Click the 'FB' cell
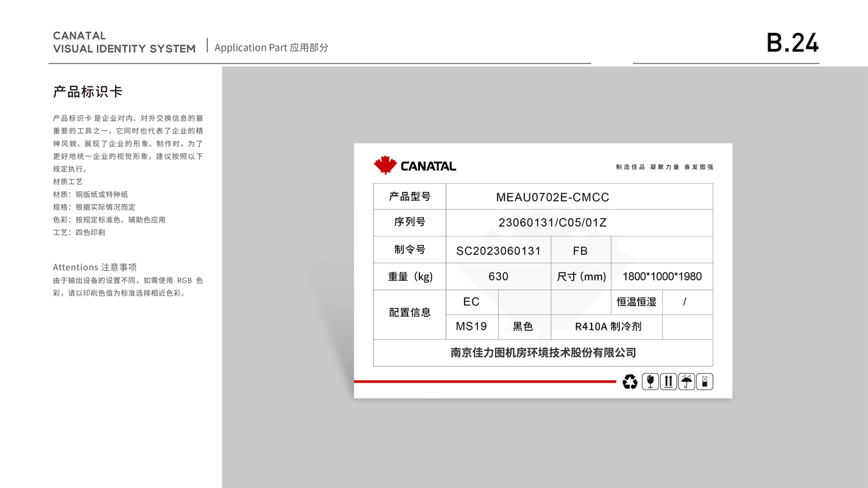Viewport: 868px width, 488px height. tap(581, 250)
